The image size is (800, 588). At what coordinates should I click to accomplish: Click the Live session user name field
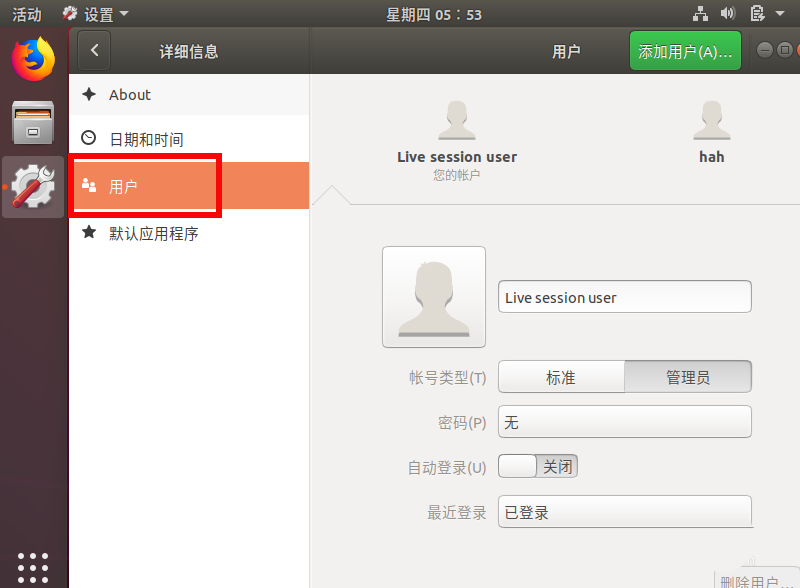(x=624, y=297)
